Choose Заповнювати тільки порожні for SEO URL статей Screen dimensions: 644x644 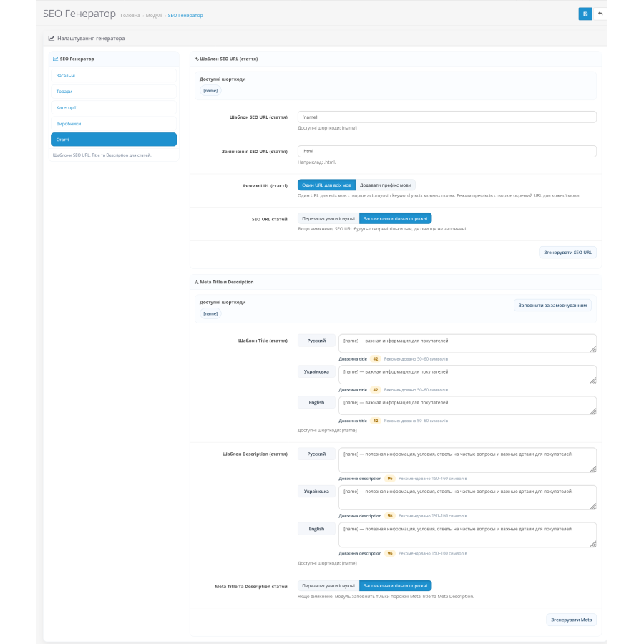395,218
